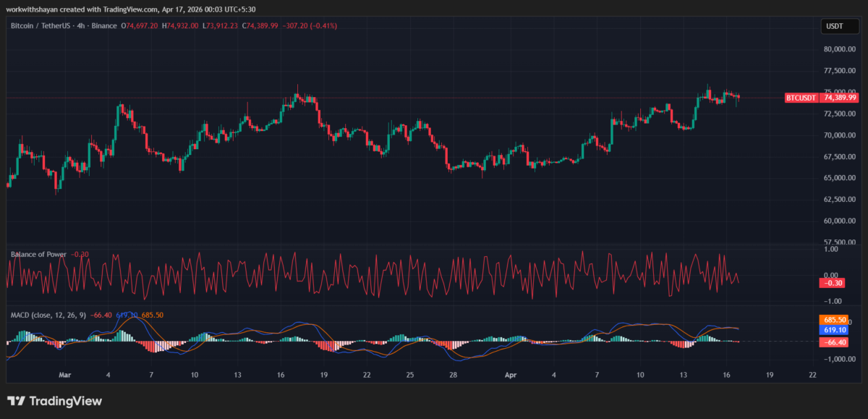Image resolution: width=868 pixels, height=419 pixels.
Task: Click the -0.30 Balance of Power badge
Action: point(832,283)
